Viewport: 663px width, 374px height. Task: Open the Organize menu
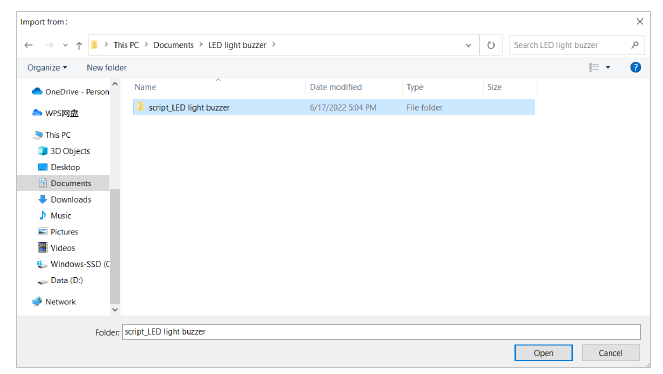click(x=47, y=68)
